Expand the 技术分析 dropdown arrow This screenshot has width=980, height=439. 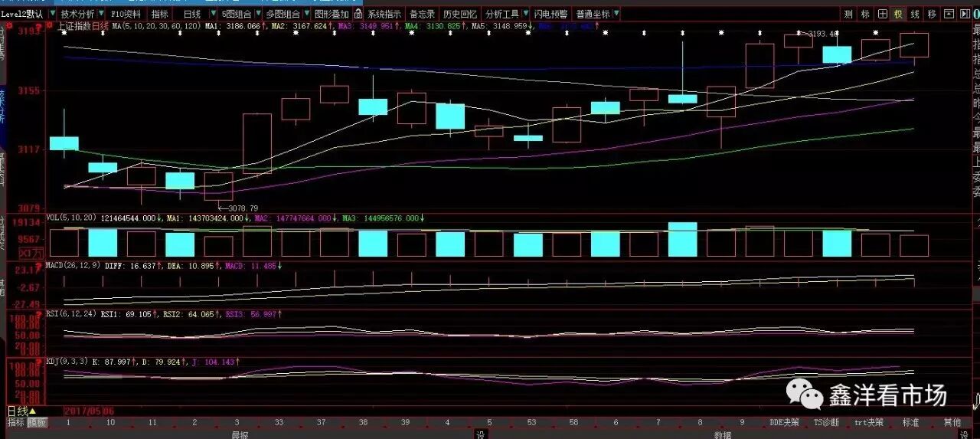pos(102,14)
